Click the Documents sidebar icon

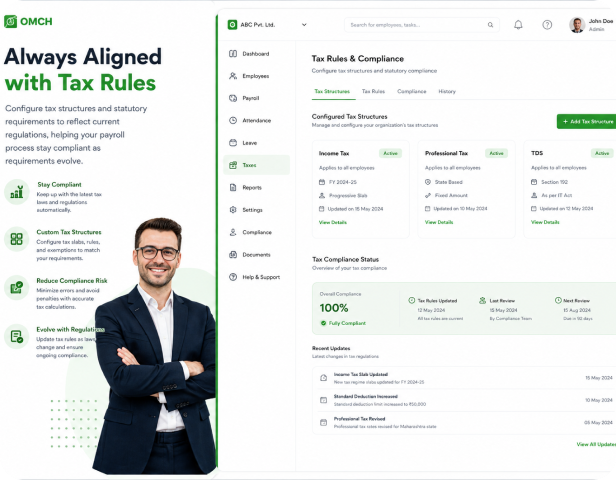(x=233, y=255)
